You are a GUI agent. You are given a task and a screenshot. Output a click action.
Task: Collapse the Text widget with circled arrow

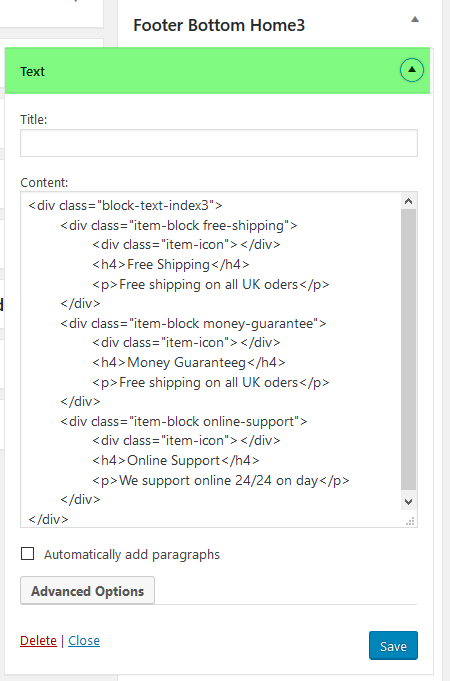click(412, 70)
